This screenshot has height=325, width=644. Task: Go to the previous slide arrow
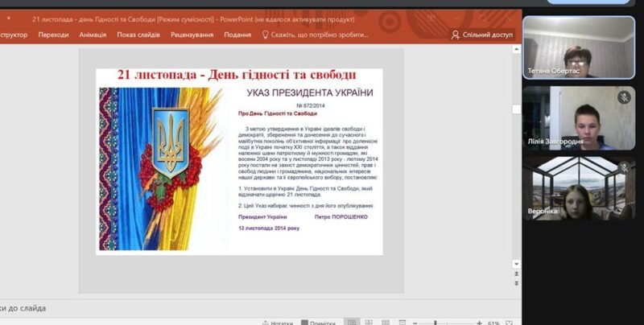pyautogui.click(x=515, y=273)
